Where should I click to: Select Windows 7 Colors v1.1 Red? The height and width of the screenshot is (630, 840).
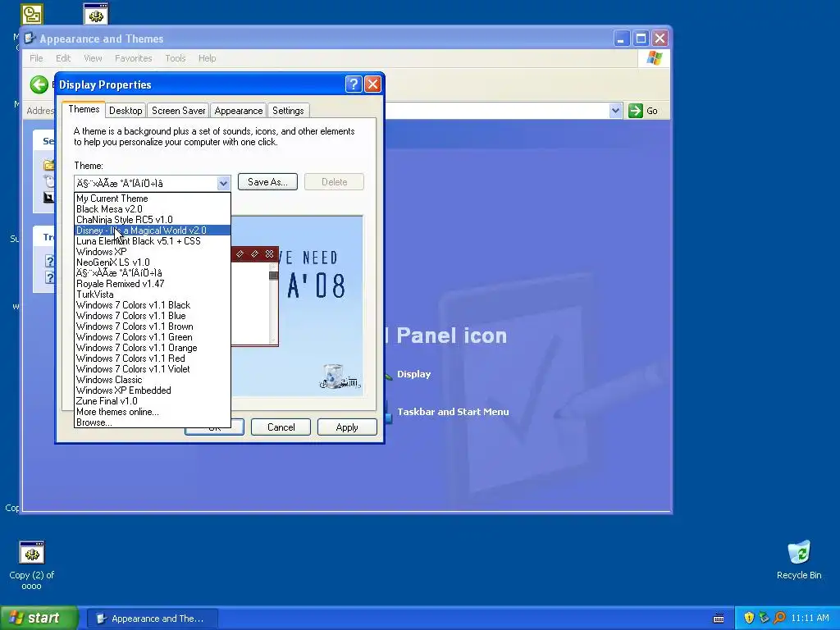152,359
